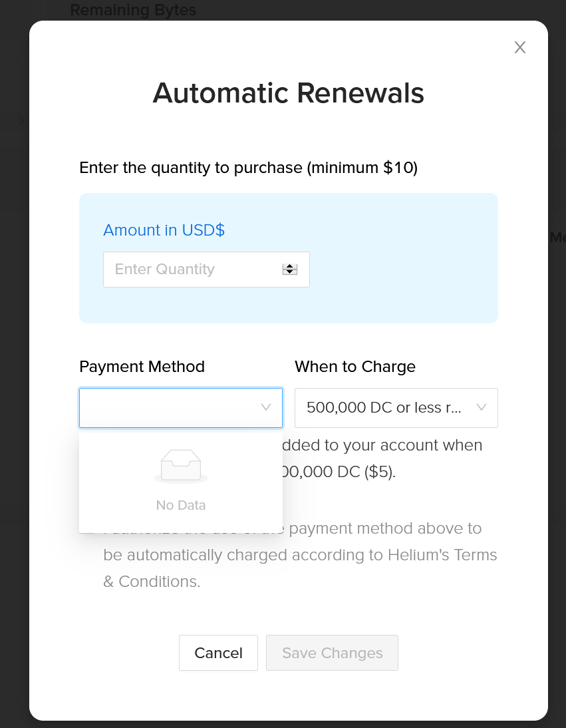Click the Save Changes button
Screen dimensions: 566x728
coord(332,653)
